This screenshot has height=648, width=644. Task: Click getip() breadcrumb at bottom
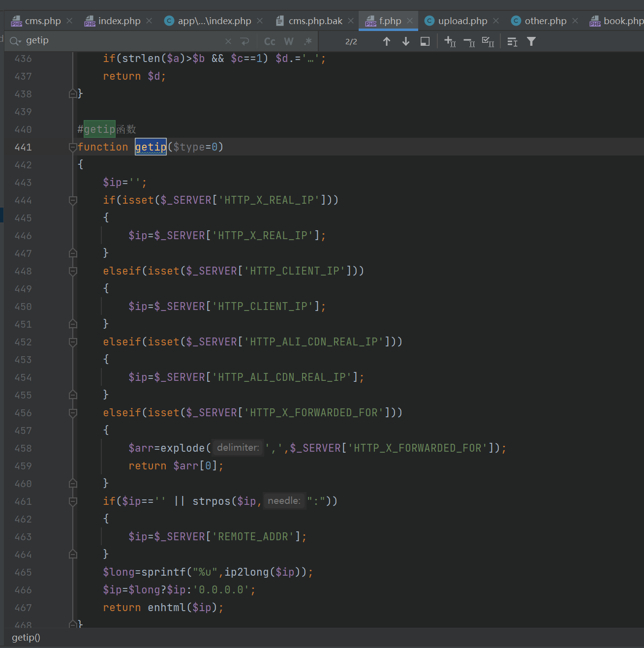point(26,638)
